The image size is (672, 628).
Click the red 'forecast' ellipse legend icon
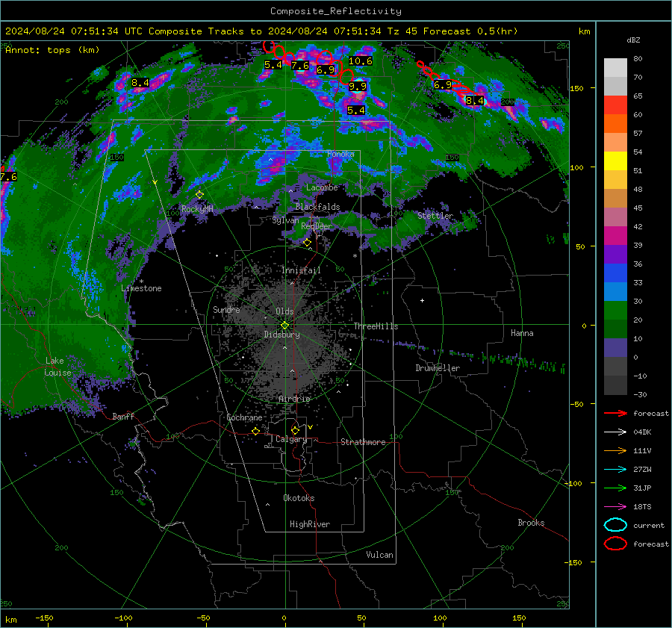tap(615, 544)
